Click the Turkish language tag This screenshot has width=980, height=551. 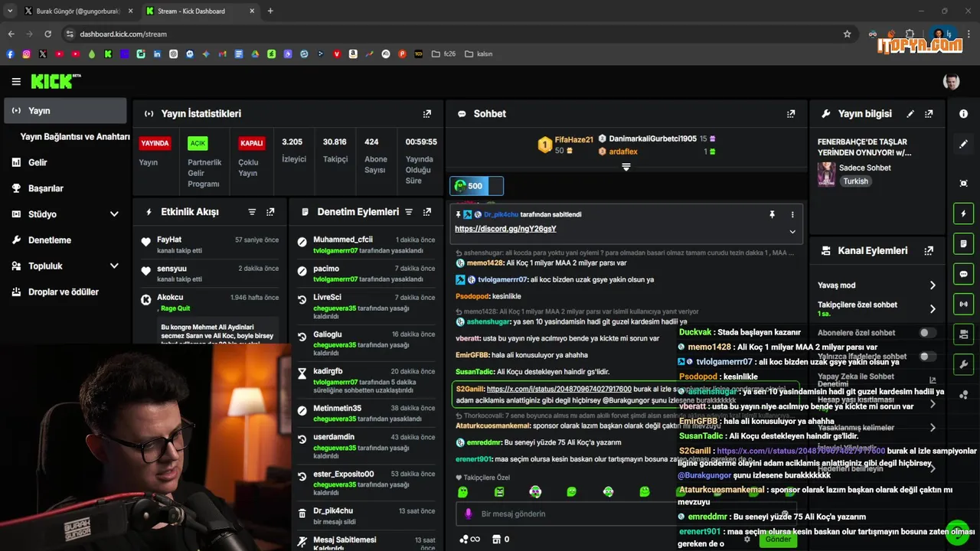pos(855,181)
